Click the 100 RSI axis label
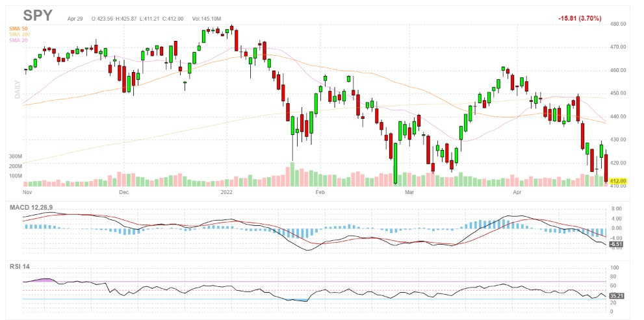644x320 pixels. point(614,267)
